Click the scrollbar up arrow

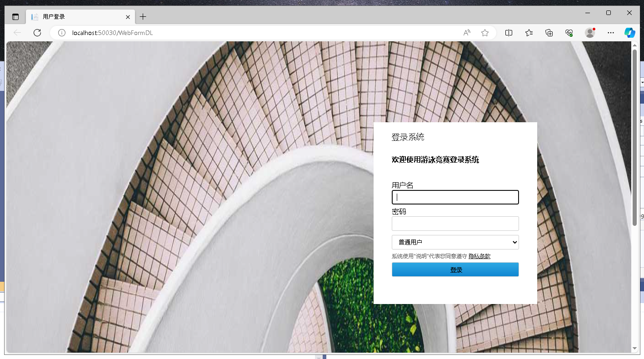634,45
